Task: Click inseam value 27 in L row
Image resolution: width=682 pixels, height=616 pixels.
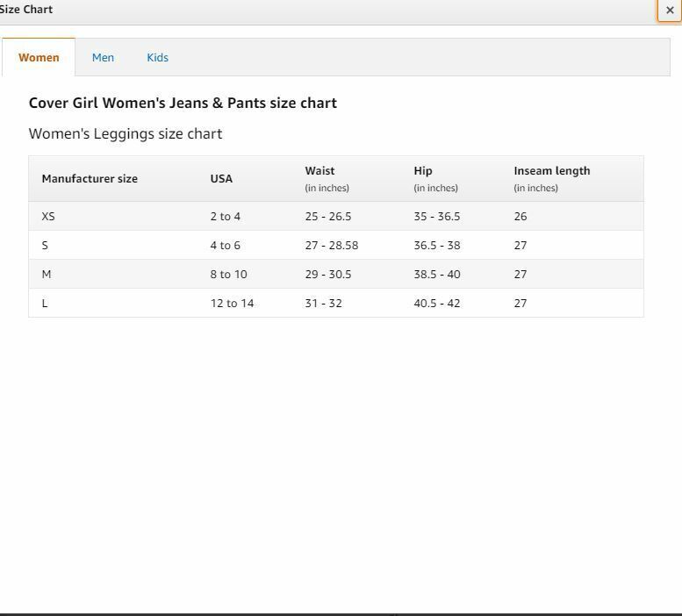Action: [520, 304]
